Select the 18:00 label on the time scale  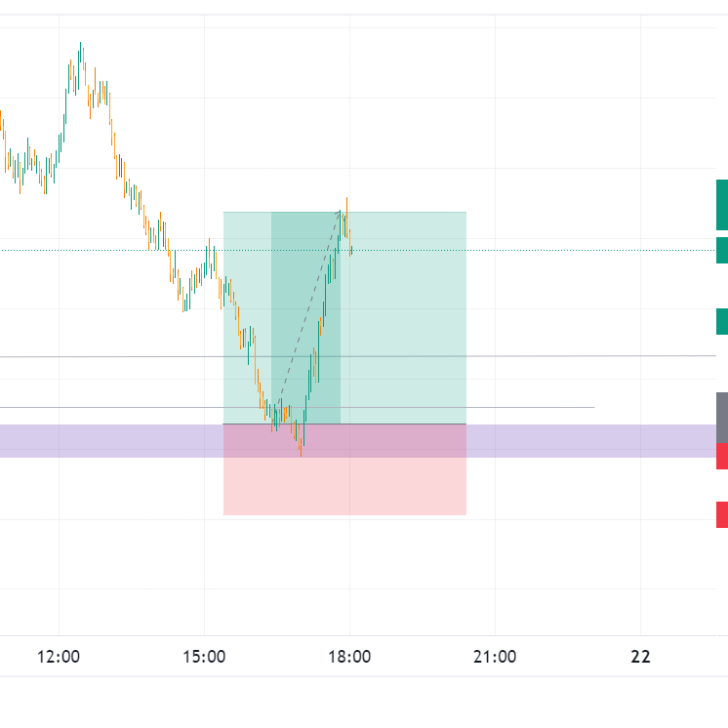(x=349, y=657)
